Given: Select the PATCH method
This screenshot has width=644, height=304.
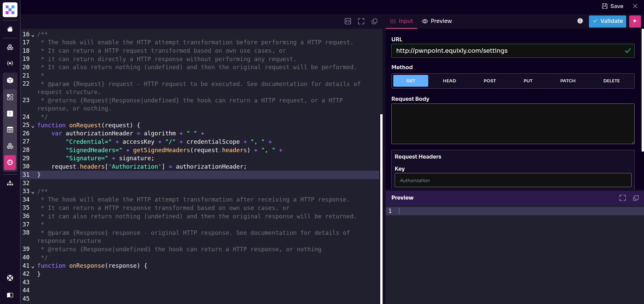Looking at the screenshot, I should (568, 81).
